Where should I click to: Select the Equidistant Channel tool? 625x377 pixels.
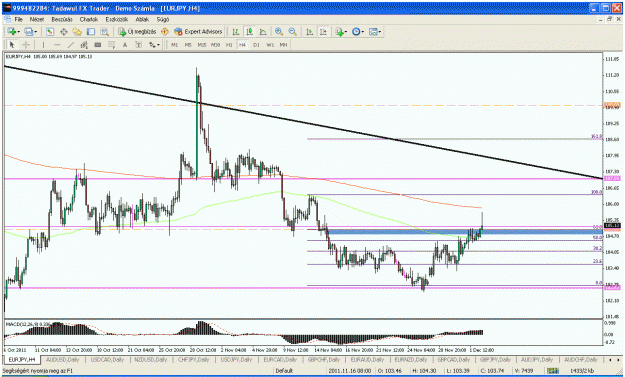84,45
